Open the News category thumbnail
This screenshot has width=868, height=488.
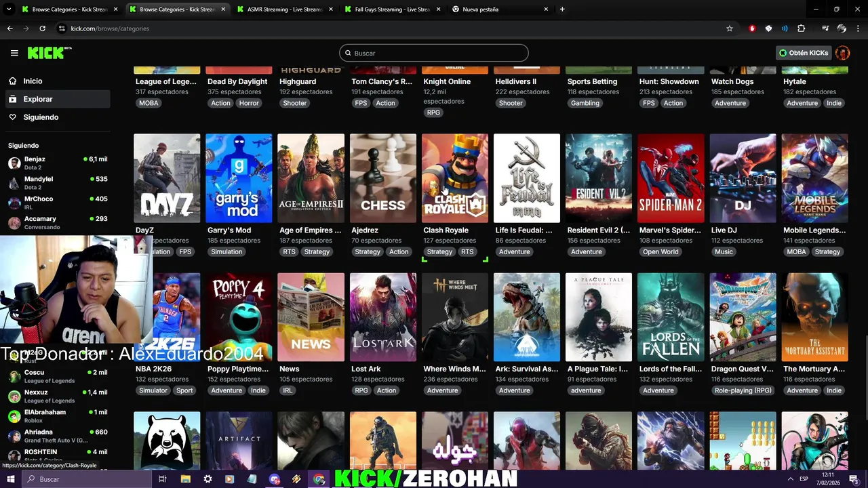coord(311,317)
